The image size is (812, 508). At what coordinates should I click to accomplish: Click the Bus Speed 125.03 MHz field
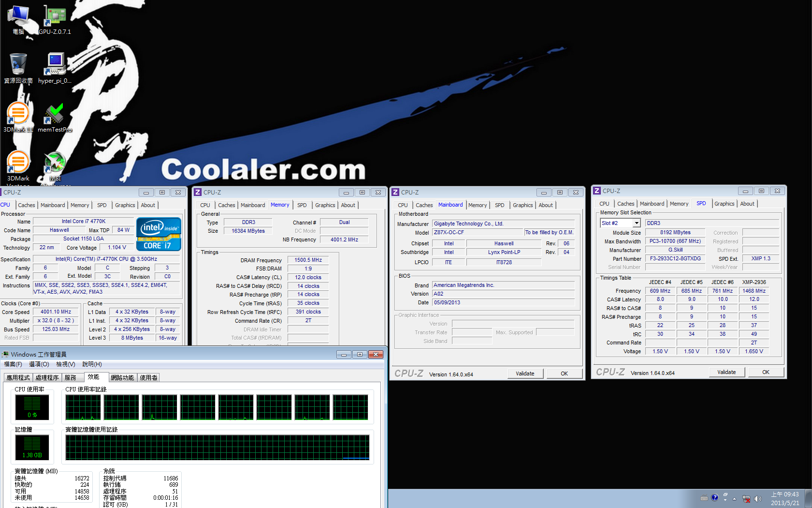56,329
